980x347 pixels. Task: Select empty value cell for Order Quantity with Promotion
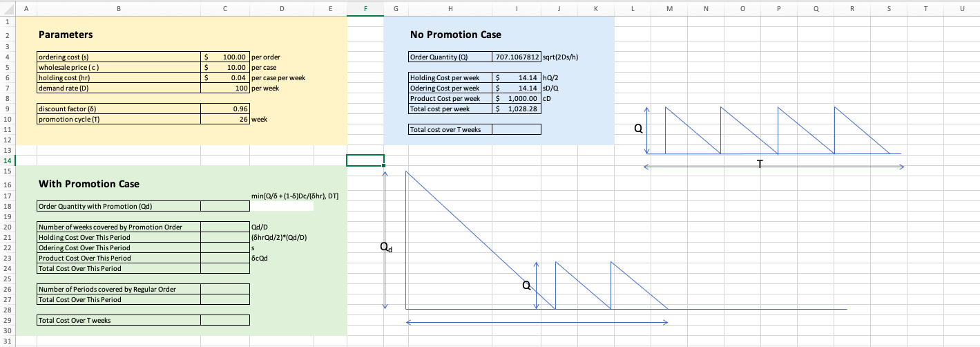(x=225, y=206)
